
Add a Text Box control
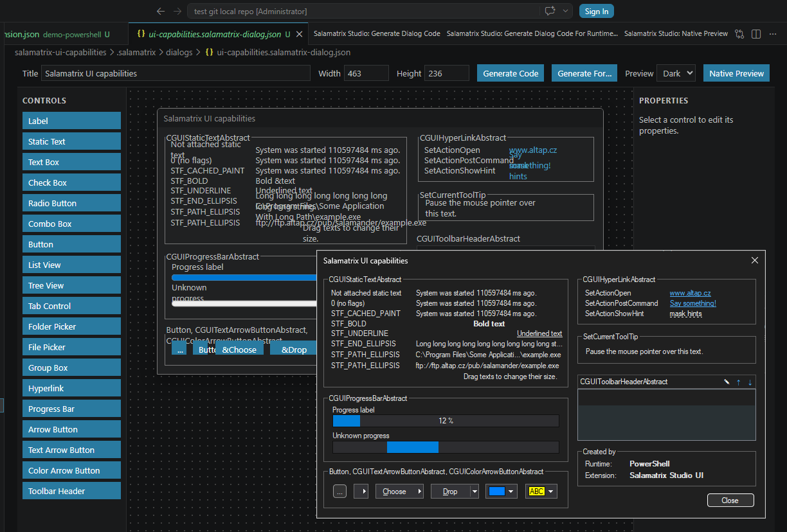(71, 162)
